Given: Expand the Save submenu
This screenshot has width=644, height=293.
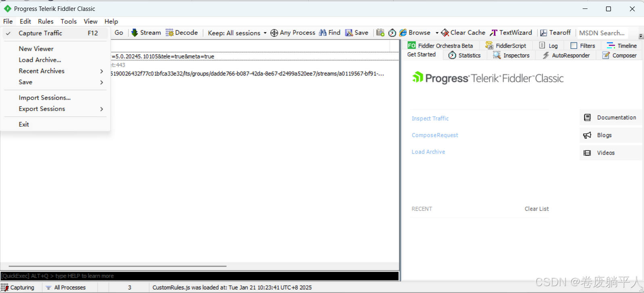Looking at the screenshot, I should tap(56, 82).
